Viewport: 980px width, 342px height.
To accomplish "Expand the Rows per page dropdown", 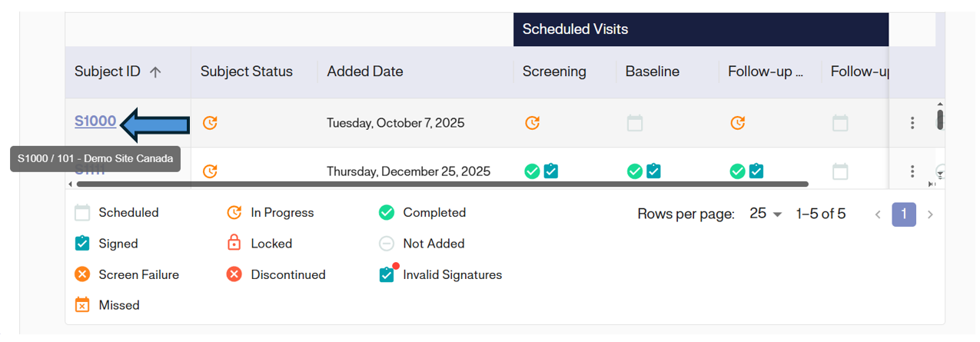I will coord(766,214).
